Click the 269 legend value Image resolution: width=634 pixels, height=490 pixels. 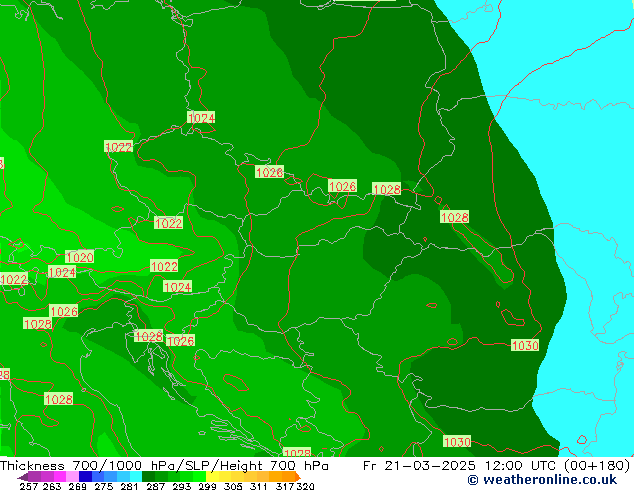point(77,486)
